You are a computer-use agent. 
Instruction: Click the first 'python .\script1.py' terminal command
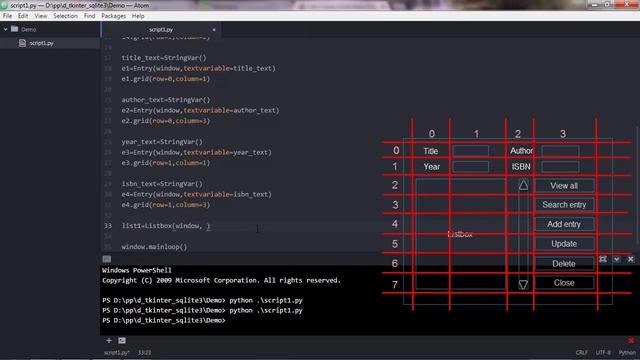[266, 300]
